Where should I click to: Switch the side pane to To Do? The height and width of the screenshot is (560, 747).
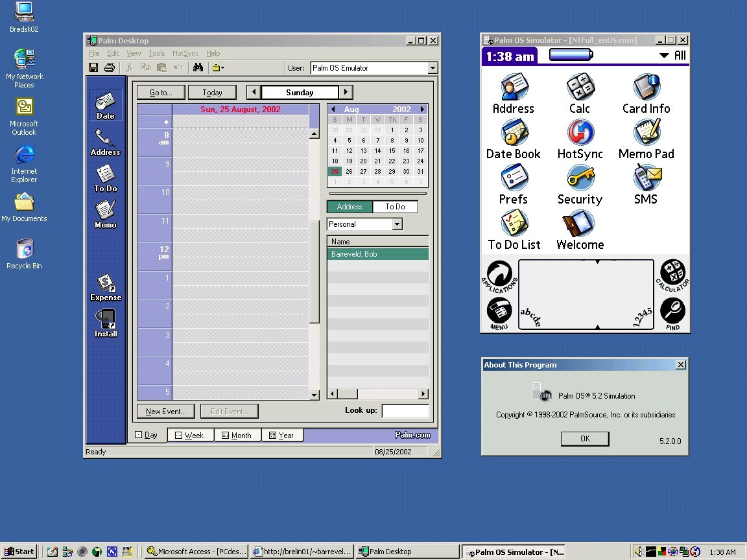[x=395, y=207]
